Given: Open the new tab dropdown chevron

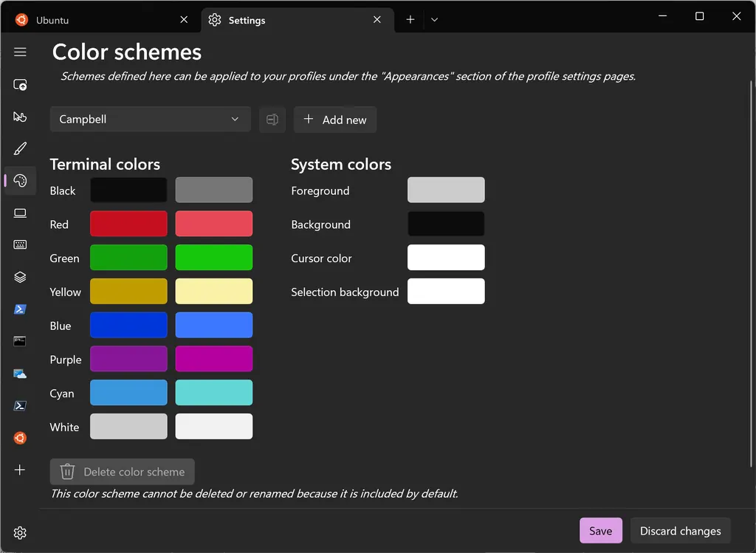Looking at the screenshot, I should pyautogui.click(x=434, y=19).
